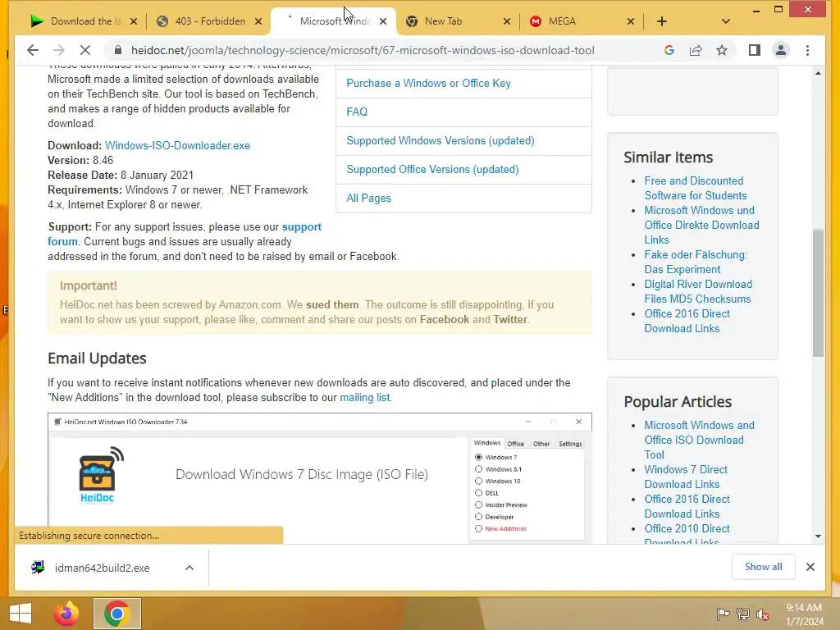This screenshot has width=840, height=630.
Task: Close the MEGA tab
Action: point(631,21)
